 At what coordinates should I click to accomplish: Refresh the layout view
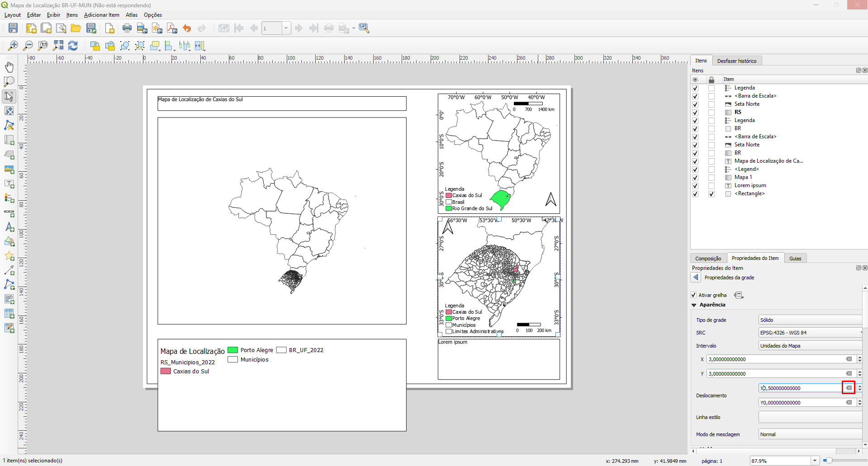73,46
